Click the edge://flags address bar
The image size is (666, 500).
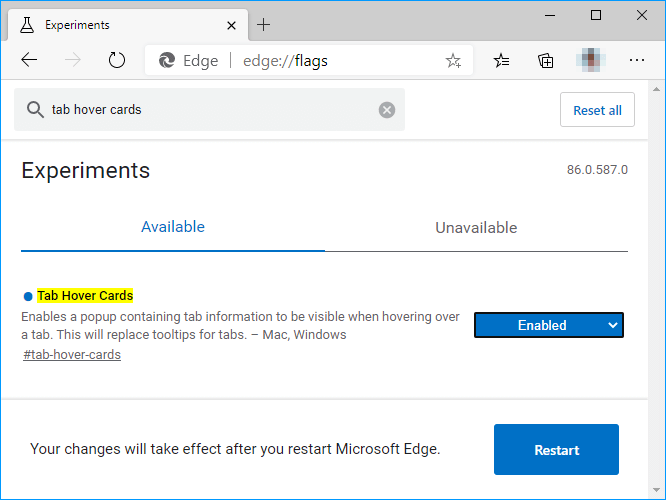(x=309, y=60)
